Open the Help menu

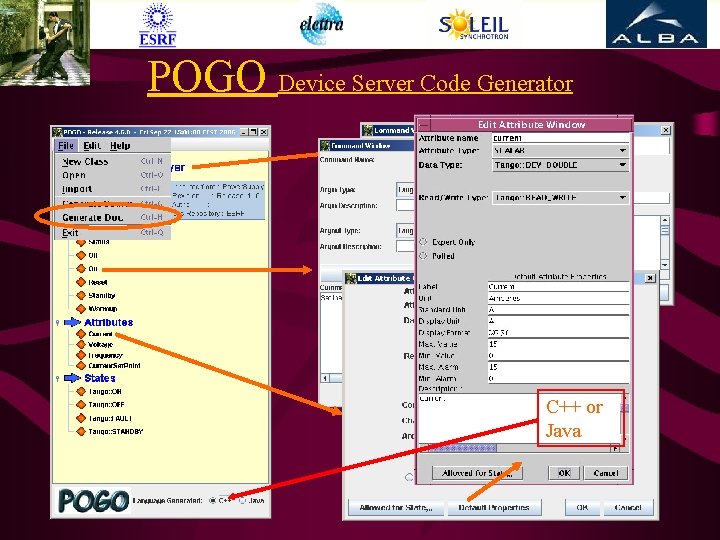click(120, 146)
